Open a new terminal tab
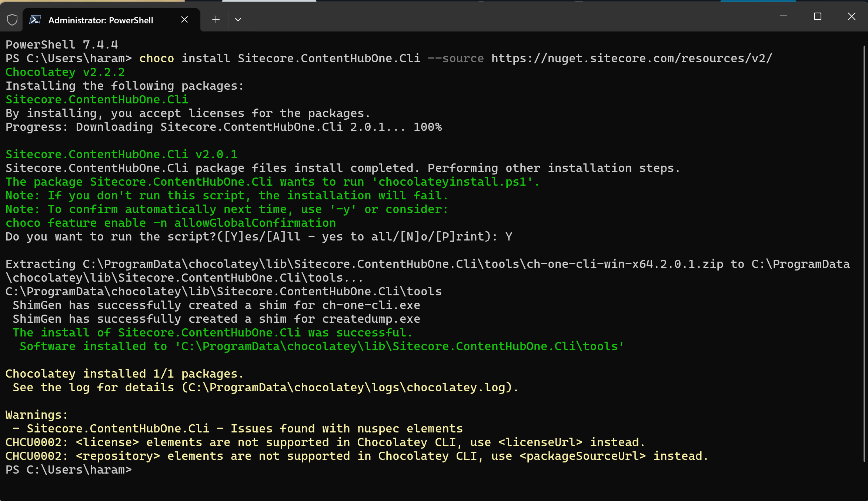The width and height of the screenshot is (868, 501). point(216,20)
